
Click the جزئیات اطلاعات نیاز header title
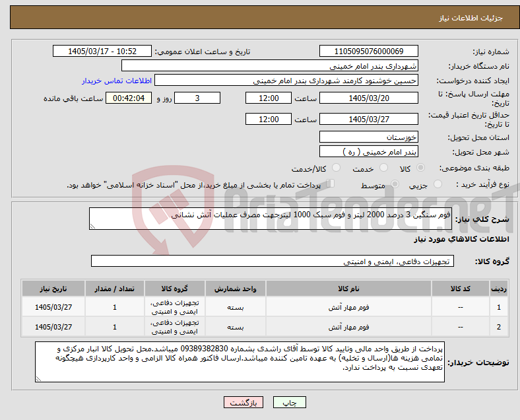click(x=471, y=18)
